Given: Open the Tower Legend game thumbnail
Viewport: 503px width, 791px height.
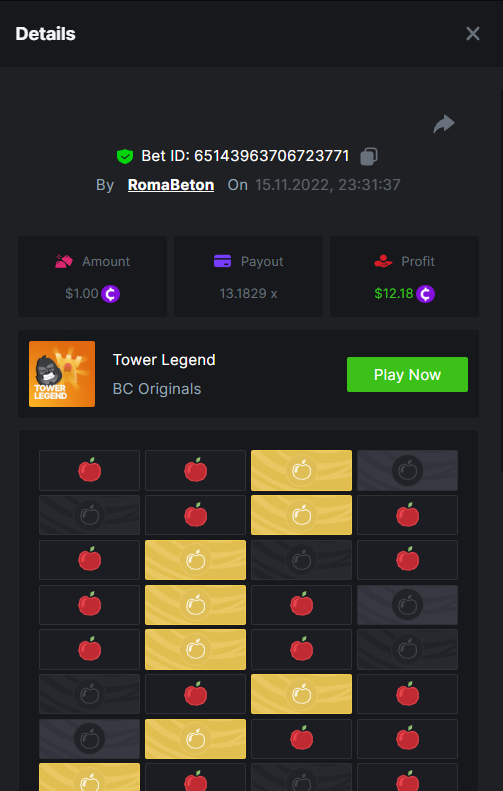Looking at the screenshot, I should [x=62, y=374].
